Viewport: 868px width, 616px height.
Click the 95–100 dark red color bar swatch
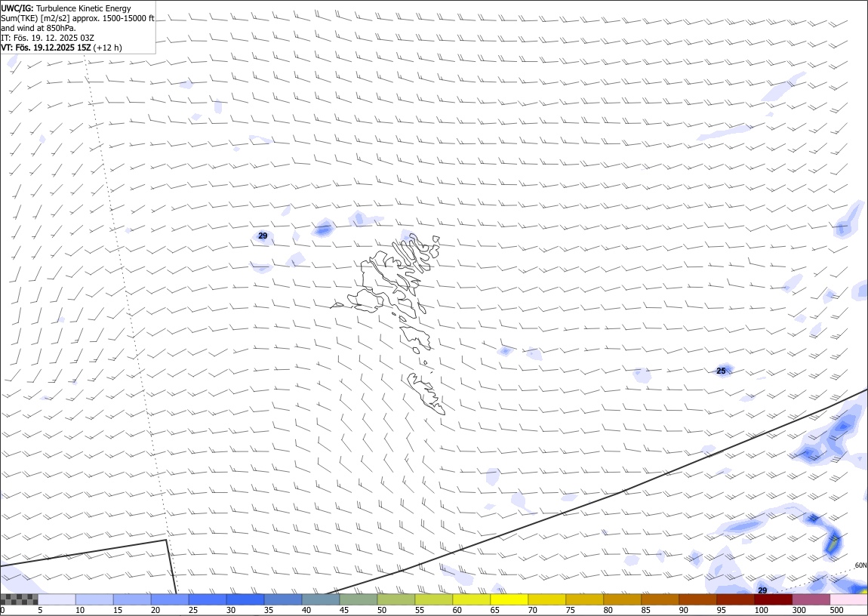[x=734, y=599]
